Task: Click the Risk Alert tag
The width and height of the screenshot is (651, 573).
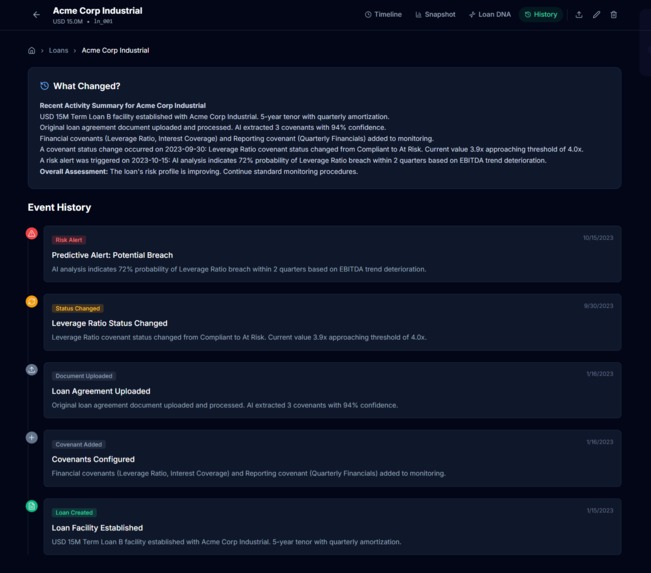Action: pos(69,240)
